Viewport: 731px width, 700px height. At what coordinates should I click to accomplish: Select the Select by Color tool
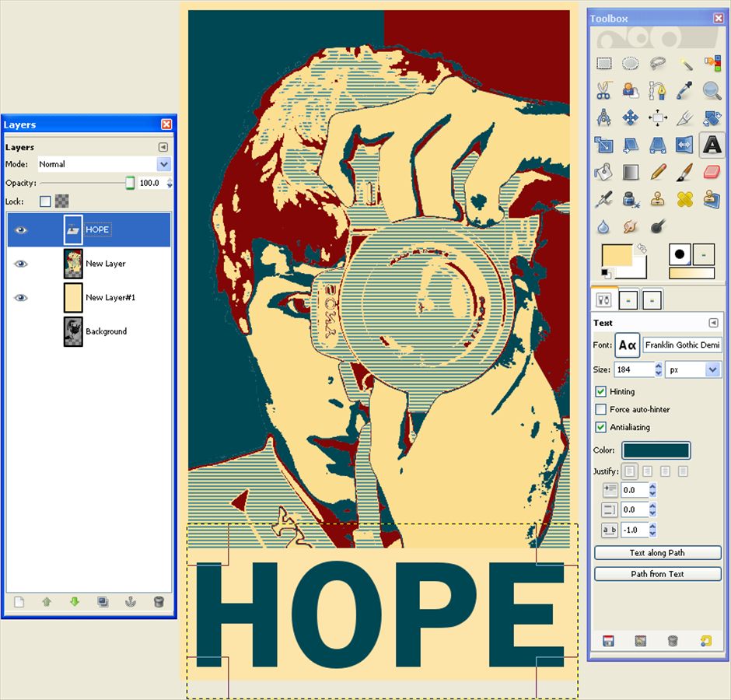[x=712, y=63]
